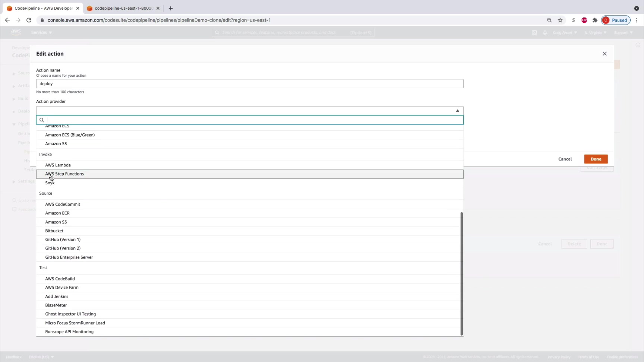Select Runscope API Monitoring
644x362 pixels.
coord(250,332)
